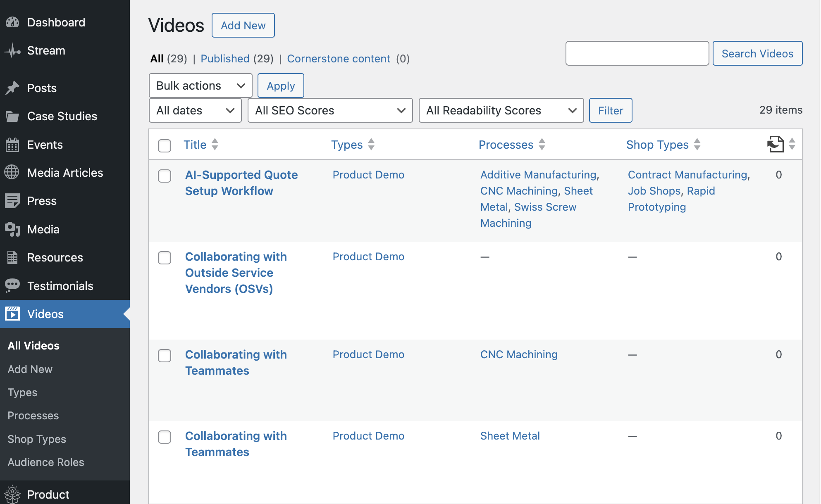The height and width of the screenshot is (504, 821).
Task: Click the Dashboard icon in the sidebar
Action: [12, 22]
